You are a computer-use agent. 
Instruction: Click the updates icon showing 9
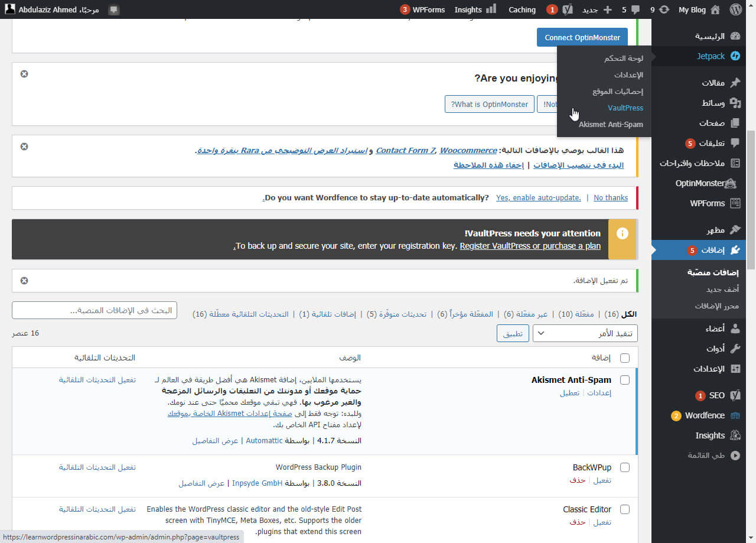point(664,9)
